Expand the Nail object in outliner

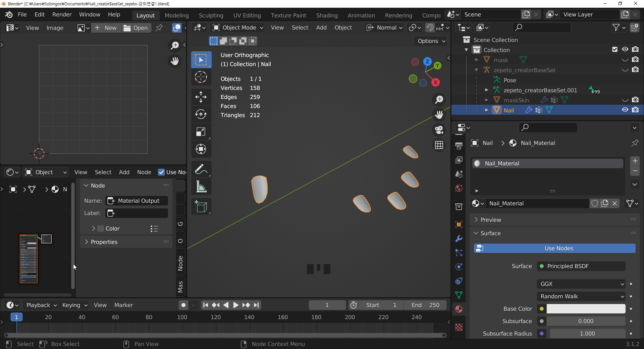tap(487, 110)
